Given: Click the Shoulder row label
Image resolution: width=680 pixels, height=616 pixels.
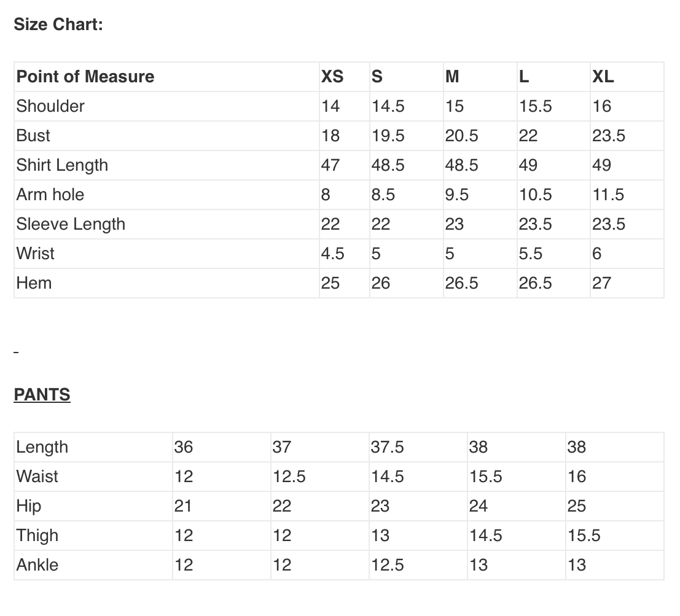Looking at the screenshot, I should [50, 106].
